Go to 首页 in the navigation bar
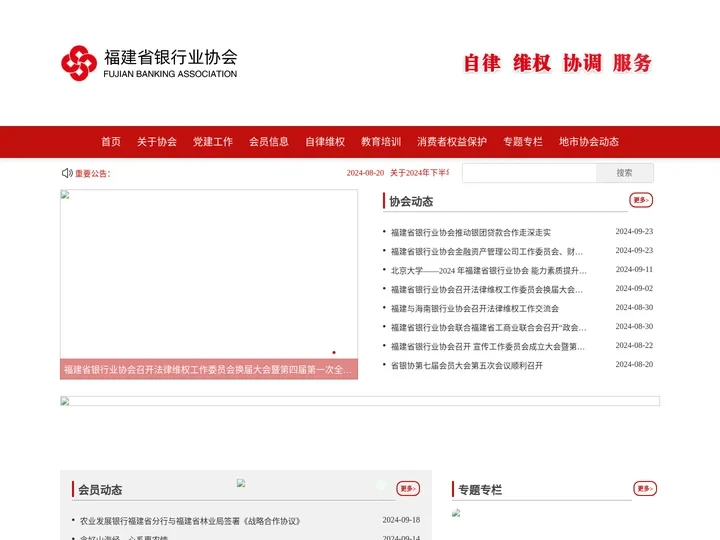 [x=111, y=142]
